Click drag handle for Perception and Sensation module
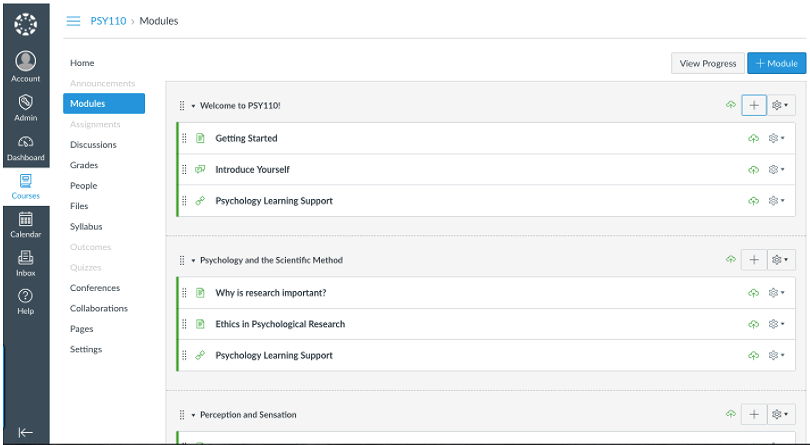 [182, 415]
